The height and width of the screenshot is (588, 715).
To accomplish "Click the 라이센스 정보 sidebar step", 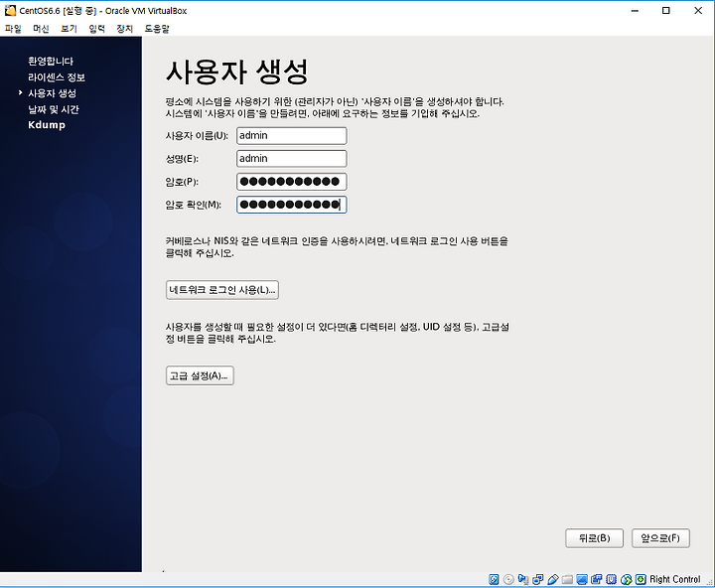I will click(x=57, y=77).
